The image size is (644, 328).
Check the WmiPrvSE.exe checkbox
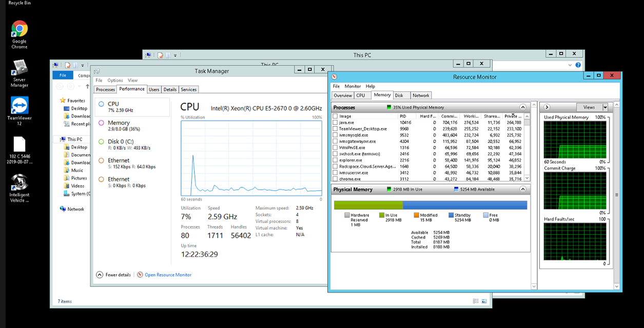click(335, 147)
